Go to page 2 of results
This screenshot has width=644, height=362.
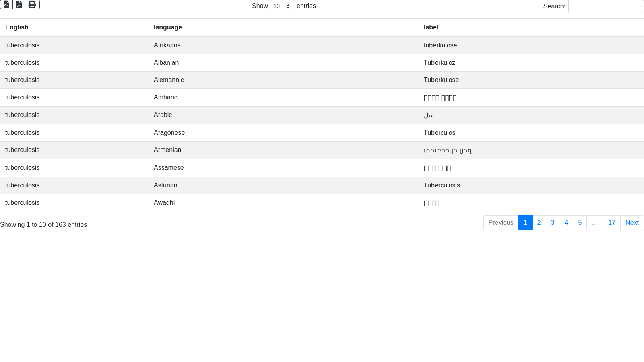click(539, 223)
